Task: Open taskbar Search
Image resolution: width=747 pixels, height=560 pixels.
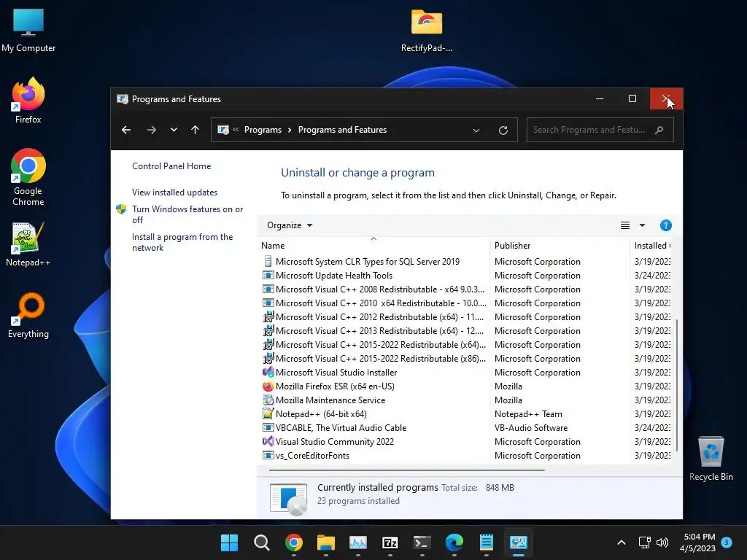Action: (262, 542)
